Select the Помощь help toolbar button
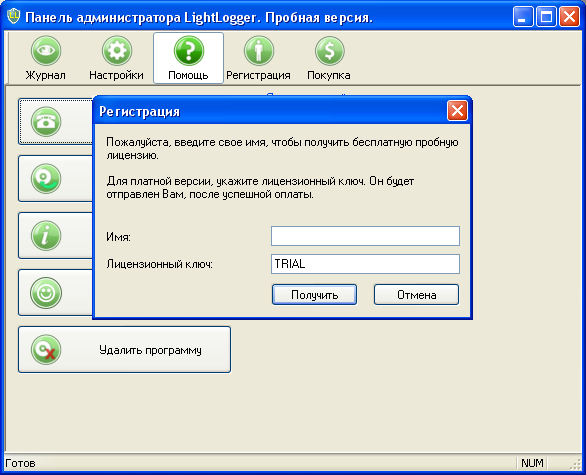Viewport: 586px width, 475px height. (x=188, y=58)
